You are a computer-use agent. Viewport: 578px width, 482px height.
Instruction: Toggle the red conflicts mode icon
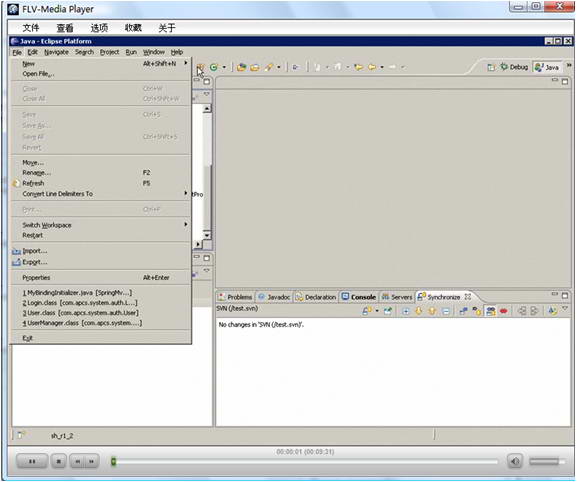click(504, 311)
